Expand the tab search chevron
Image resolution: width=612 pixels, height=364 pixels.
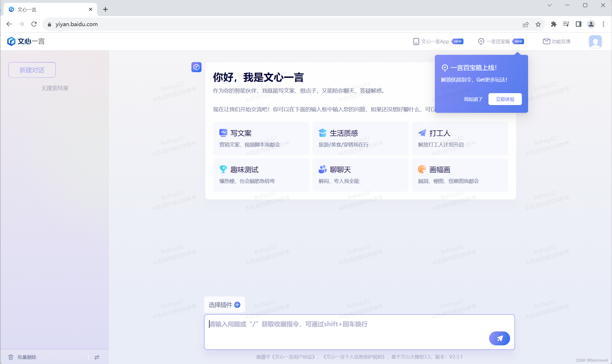549,5
